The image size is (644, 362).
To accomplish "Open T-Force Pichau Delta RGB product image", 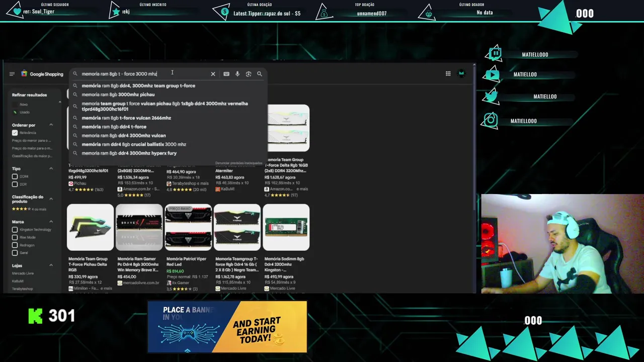I will pos(90,227).
